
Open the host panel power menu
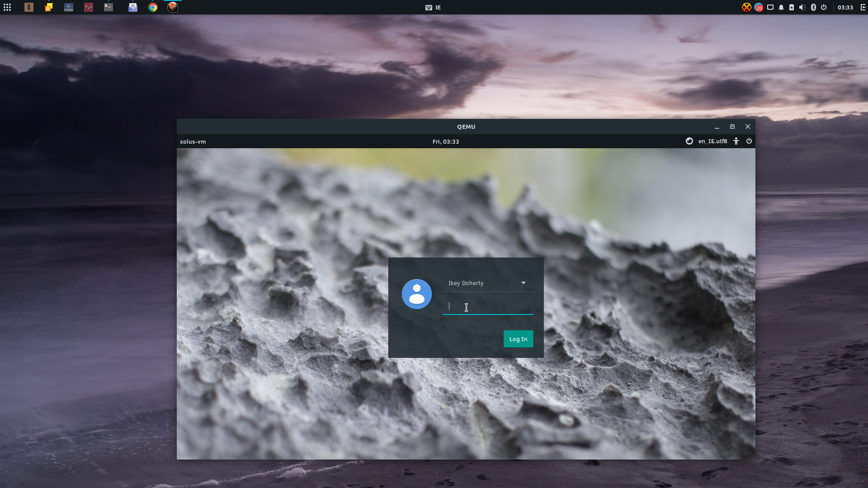(x=824, y=7)
